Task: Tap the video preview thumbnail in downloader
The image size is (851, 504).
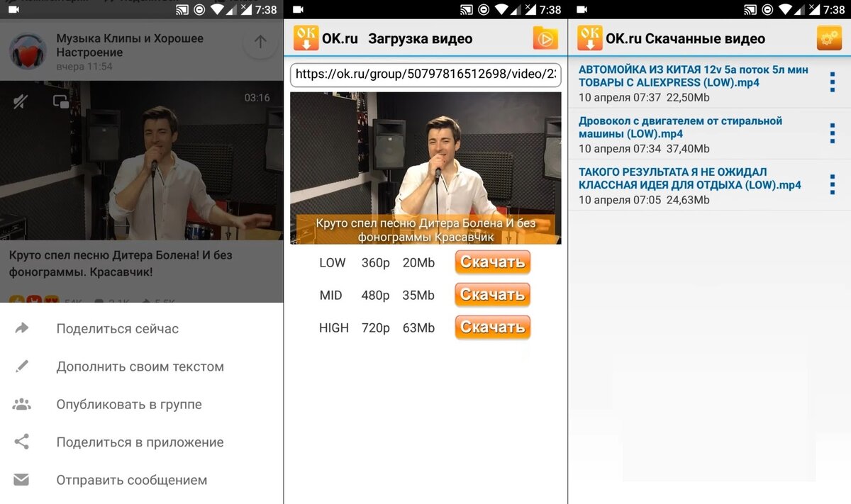Action: [x=425, y=168]
